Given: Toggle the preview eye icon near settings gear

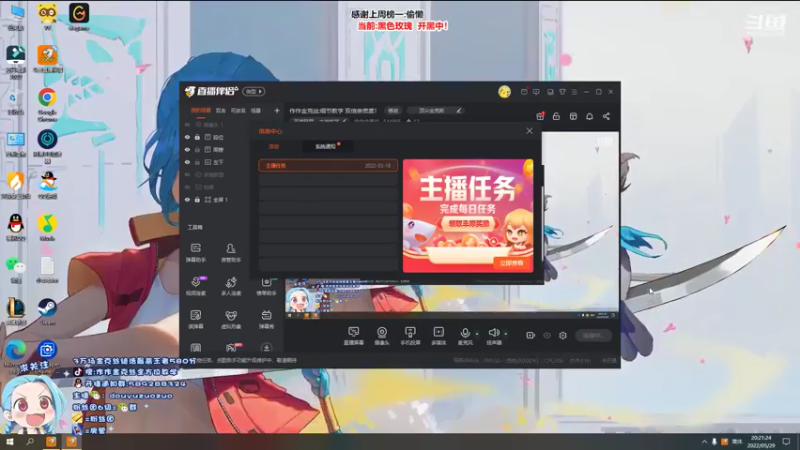Looking at the screenshot, I should [x=547, y=335].
